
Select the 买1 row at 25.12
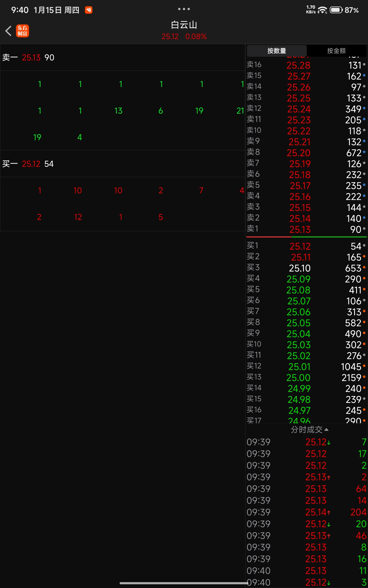[x=306, y=246]
